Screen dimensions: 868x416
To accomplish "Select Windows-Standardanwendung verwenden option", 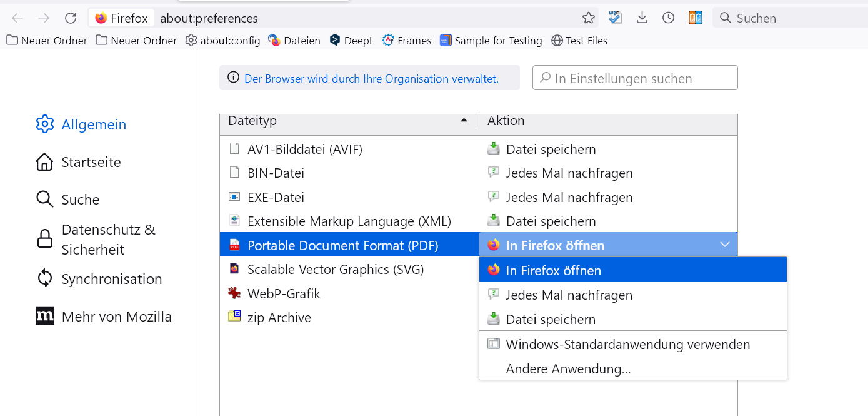I will pyautogui.click(x=627, y=344).
